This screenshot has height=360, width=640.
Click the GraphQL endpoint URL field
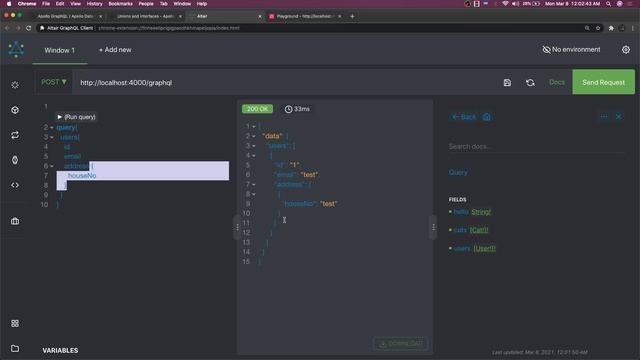[x=286, y=82]
